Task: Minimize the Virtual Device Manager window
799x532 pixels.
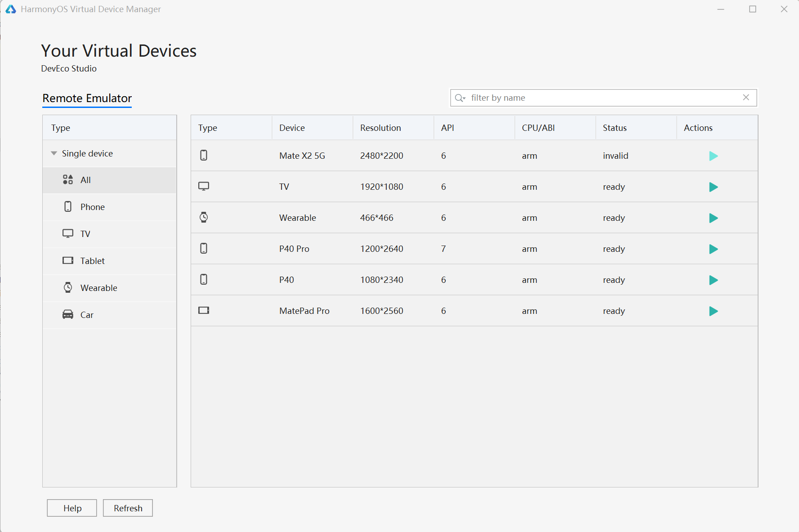Action: (x=721, y=9)
